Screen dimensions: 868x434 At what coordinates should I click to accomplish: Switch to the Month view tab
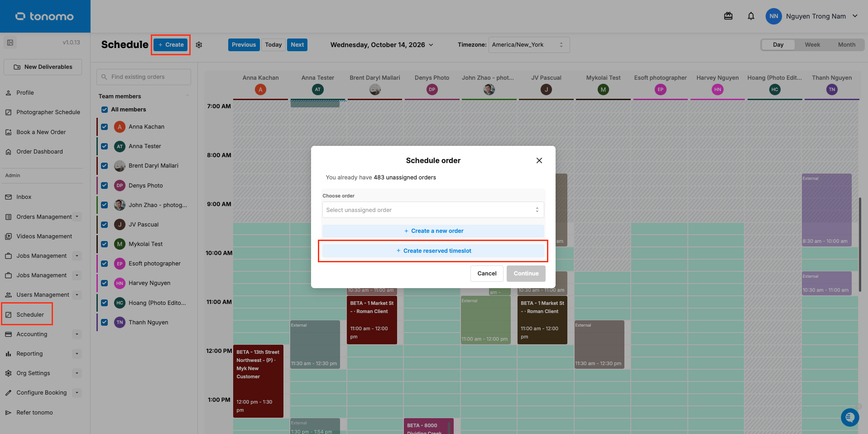click(846, 45)
